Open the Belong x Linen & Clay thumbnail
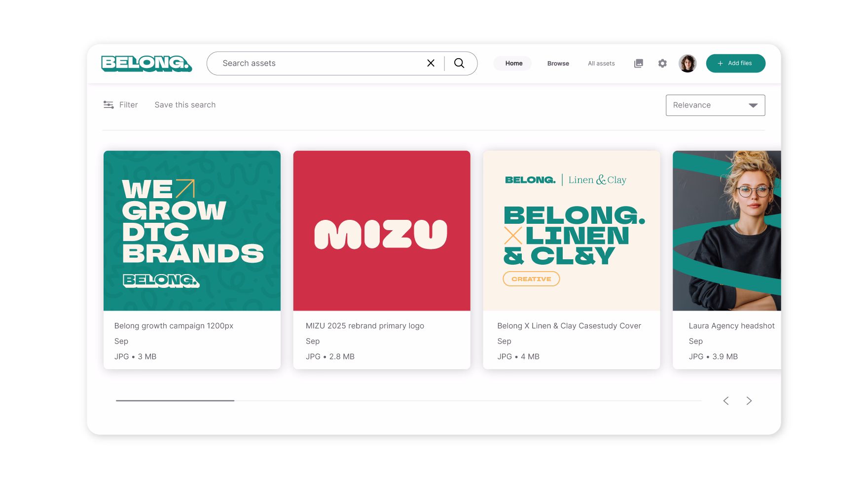 click(x=571, y=231)
